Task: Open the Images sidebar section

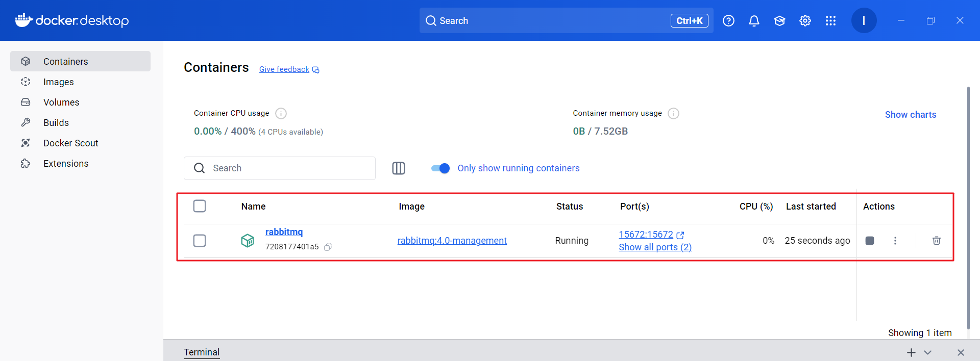Action: point(80,82)
